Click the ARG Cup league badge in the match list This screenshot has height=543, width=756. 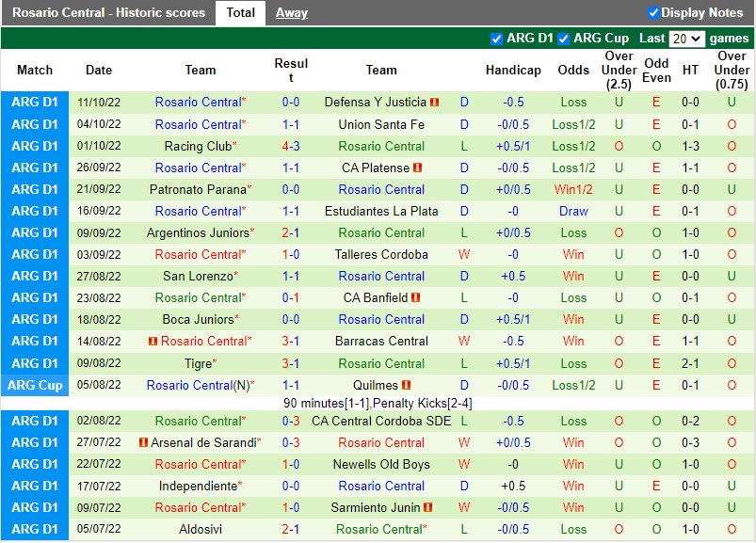[x=35, y=385]
